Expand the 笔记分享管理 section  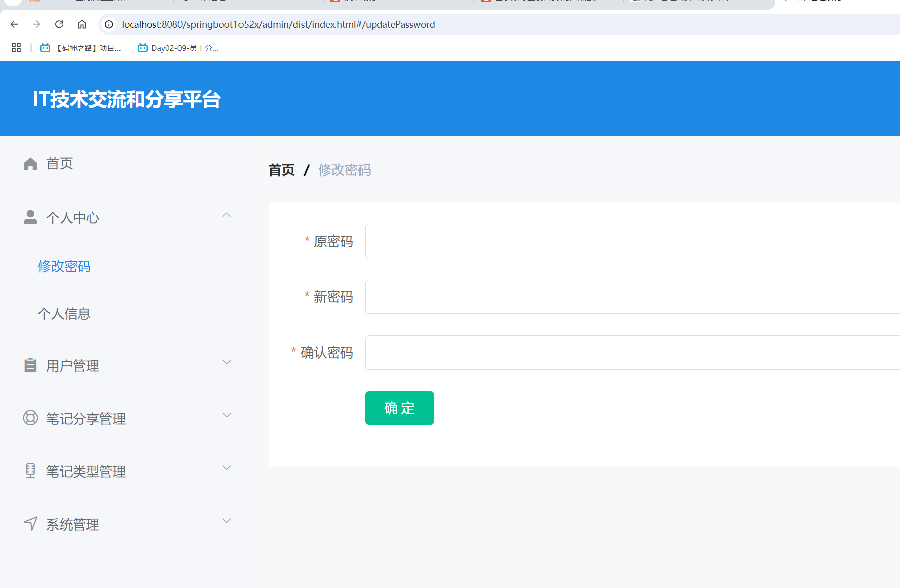227,415
